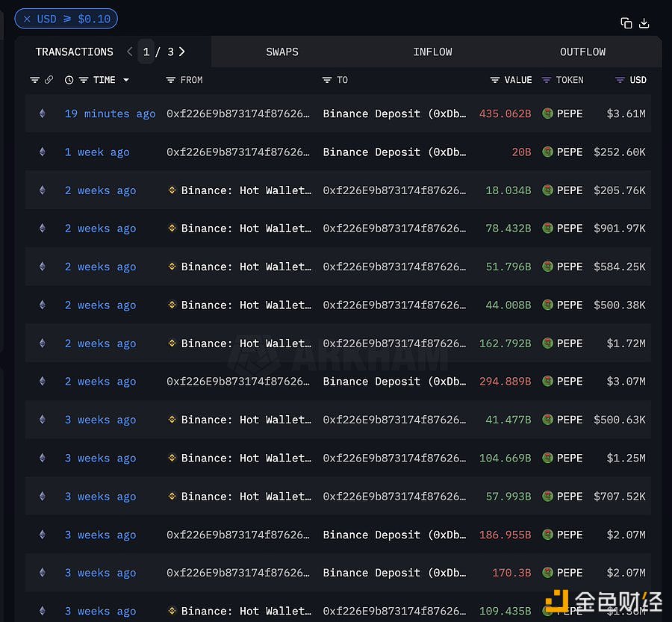
Task: Click PEPE token in the $500.63K row
Action: (562, 420)
